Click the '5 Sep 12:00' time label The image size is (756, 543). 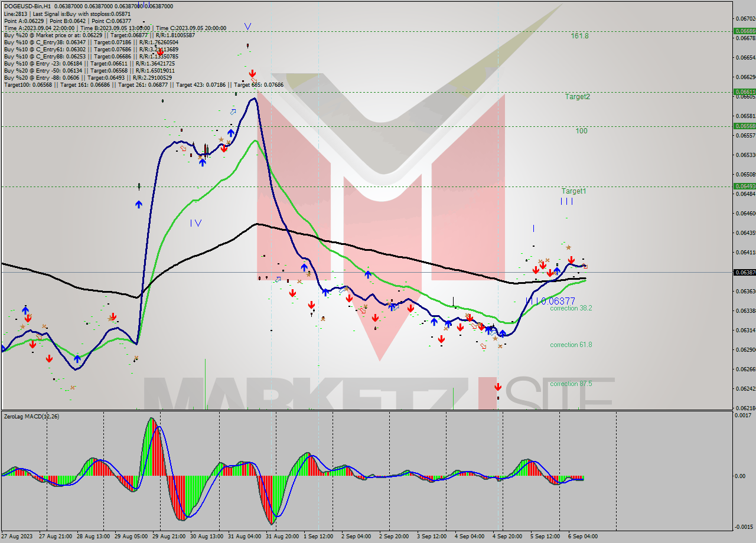(546, 537)
